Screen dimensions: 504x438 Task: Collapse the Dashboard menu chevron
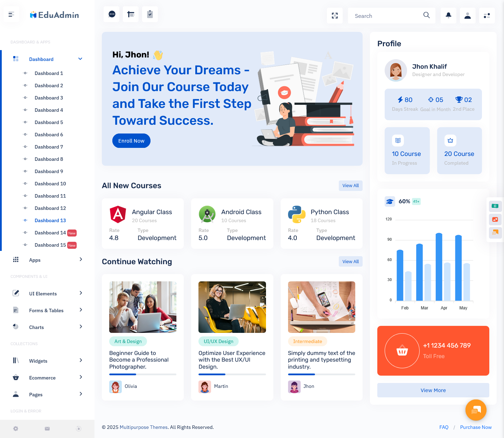[x=80, y=59]
